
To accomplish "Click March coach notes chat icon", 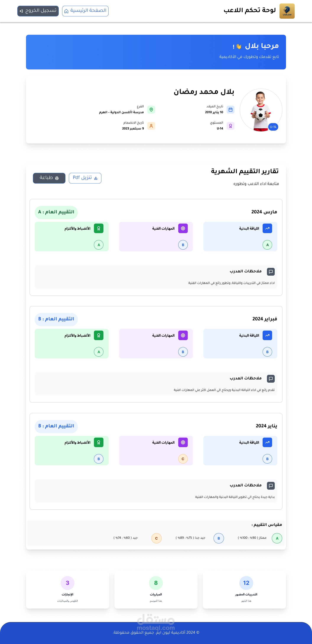I will coord(271,272).
